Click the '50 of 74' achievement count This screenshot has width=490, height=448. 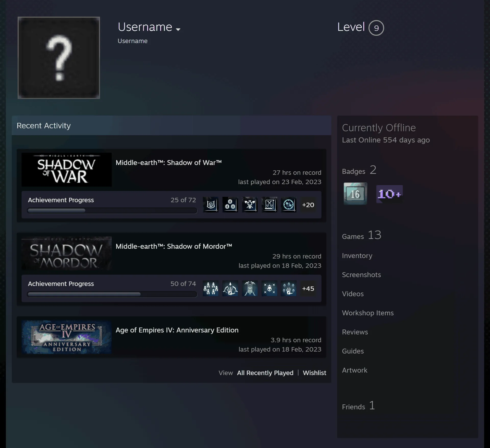[x=183, y=284]
